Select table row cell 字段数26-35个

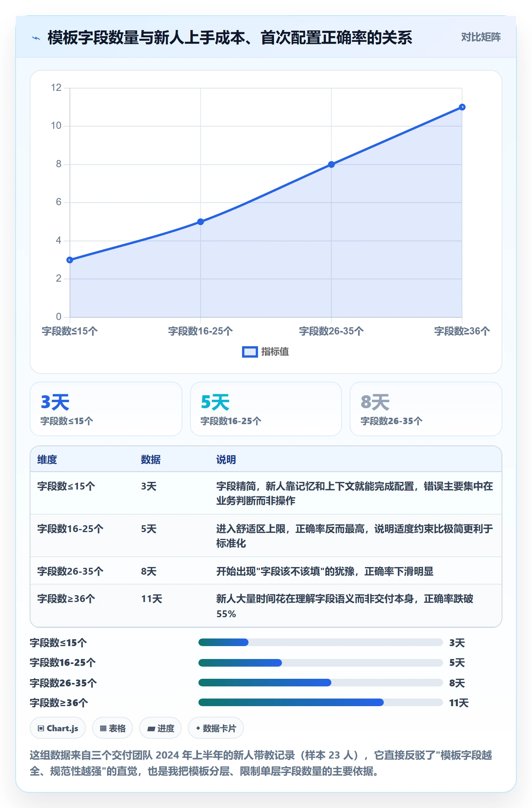tap(70, 572)
